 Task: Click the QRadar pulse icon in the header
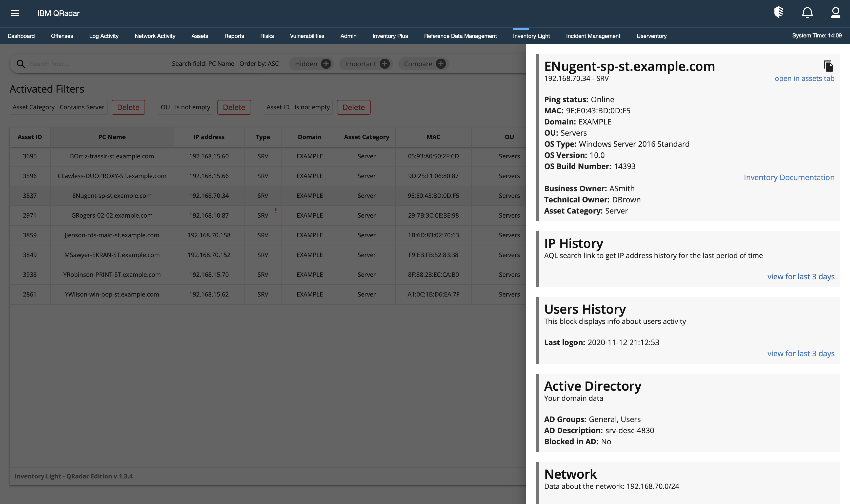779,12
